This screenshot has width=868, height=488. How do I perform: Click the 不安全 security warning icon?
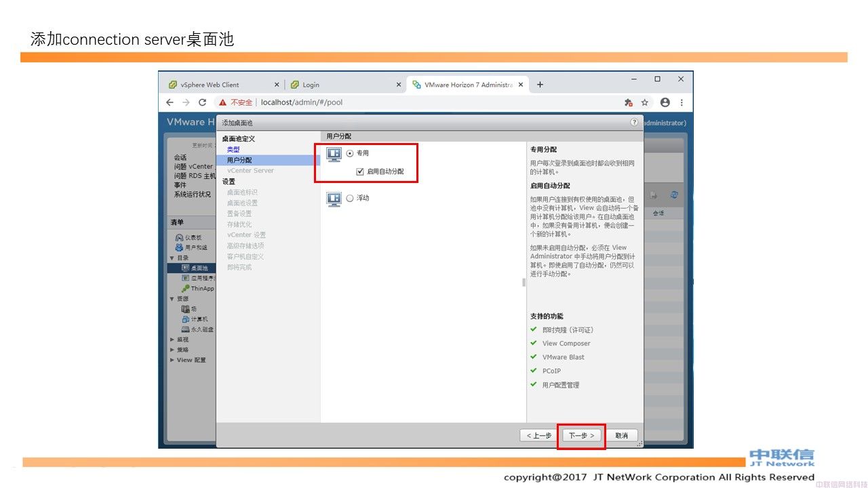coord(222,102)
